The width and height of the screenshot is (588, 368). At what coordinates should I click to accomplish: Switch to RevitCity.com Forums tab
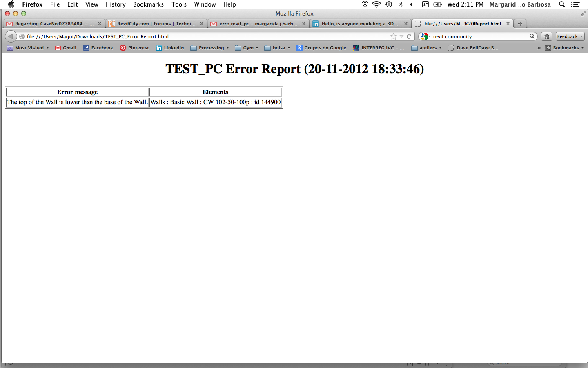156,24
